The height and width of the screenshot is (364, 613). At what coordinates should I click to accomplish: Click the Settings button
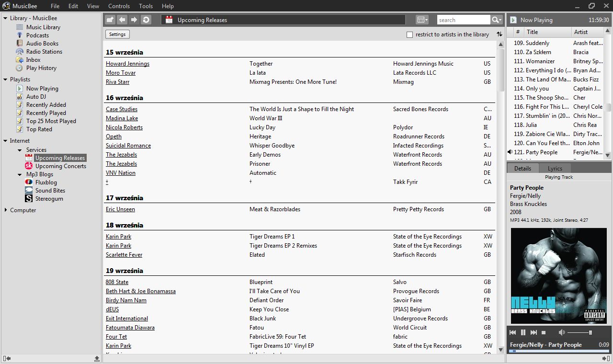pos(117,34)
